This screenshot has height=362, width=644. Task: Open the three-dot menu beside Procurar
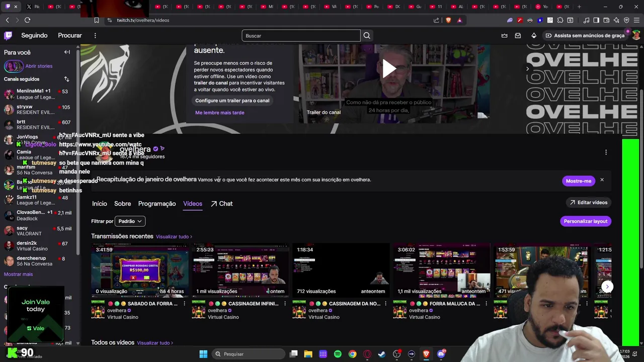tap(95, 36)
